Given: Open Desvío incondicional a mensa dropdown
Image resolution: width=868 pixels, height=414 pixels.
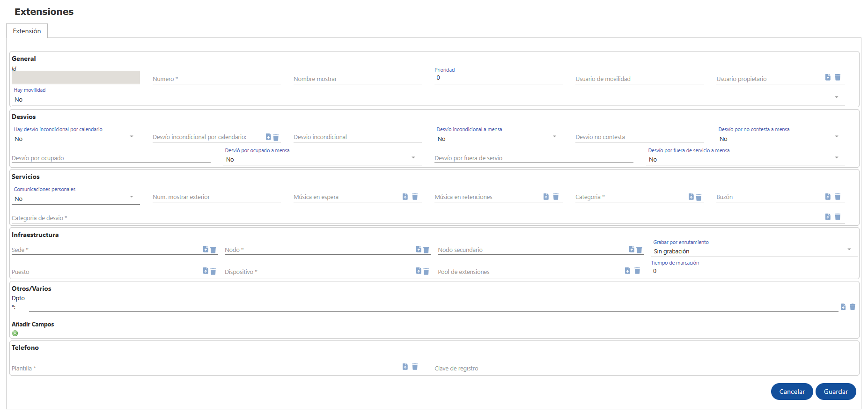Looking at the screenshot, I should (x=499, y=139).
